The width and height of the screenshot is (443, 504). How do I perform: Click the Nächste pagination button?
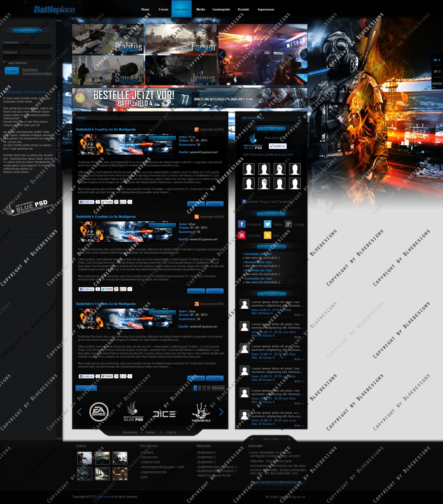point(218,388)
